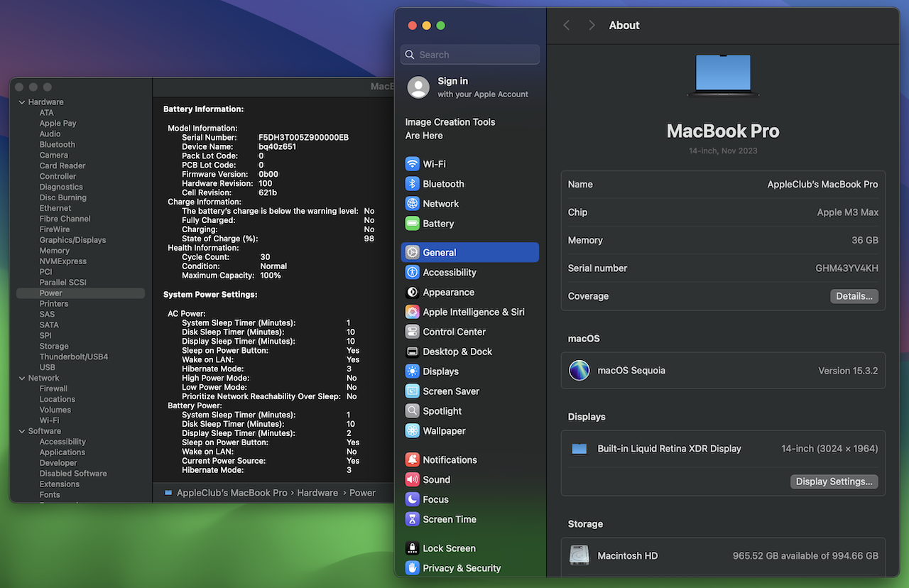909x588 pixels.
Task: Select the Appearance icon
Action: (412, 292)
